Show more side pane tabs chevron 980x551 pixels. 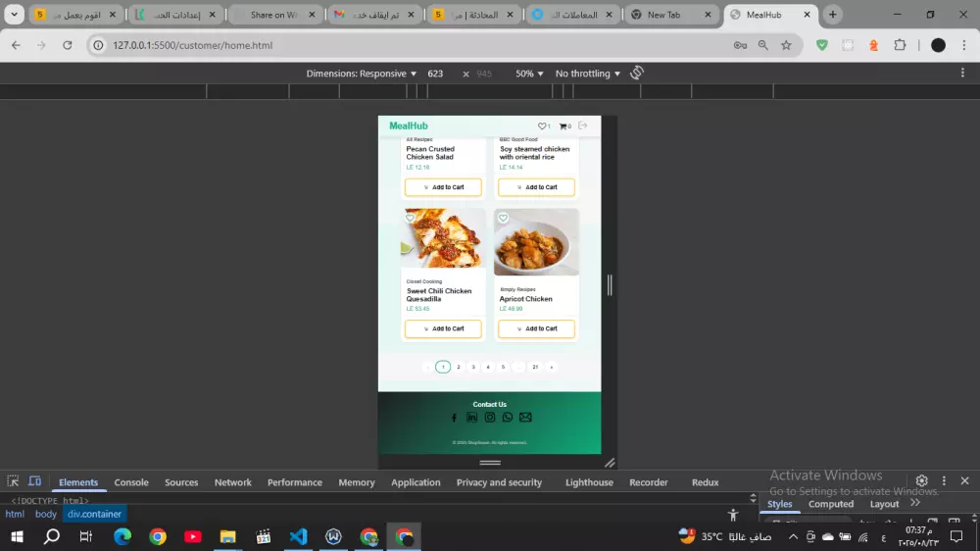[x=915, y=503]
